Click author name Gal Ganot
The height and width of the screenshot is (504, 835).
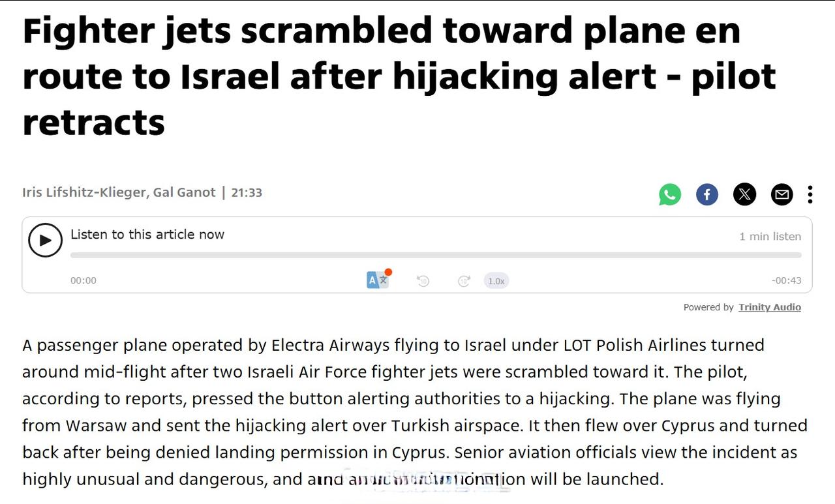(184, 192)
